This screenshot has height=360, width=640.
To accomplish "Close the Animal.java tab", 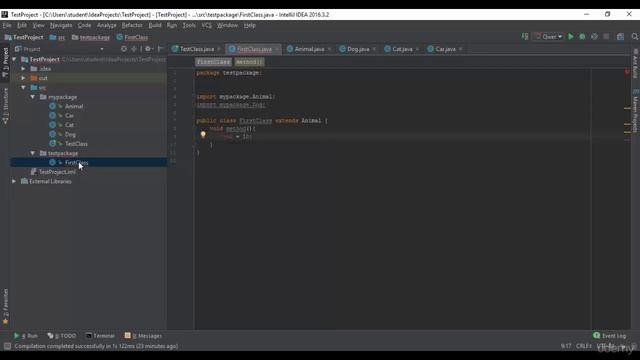I will pos(329,49).
